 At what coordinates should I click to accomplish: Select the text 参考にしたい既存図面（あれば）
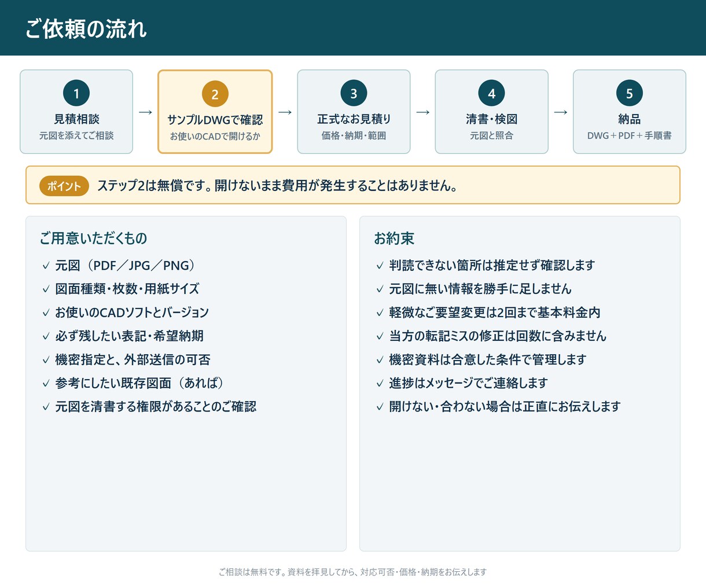coord(141,383)
